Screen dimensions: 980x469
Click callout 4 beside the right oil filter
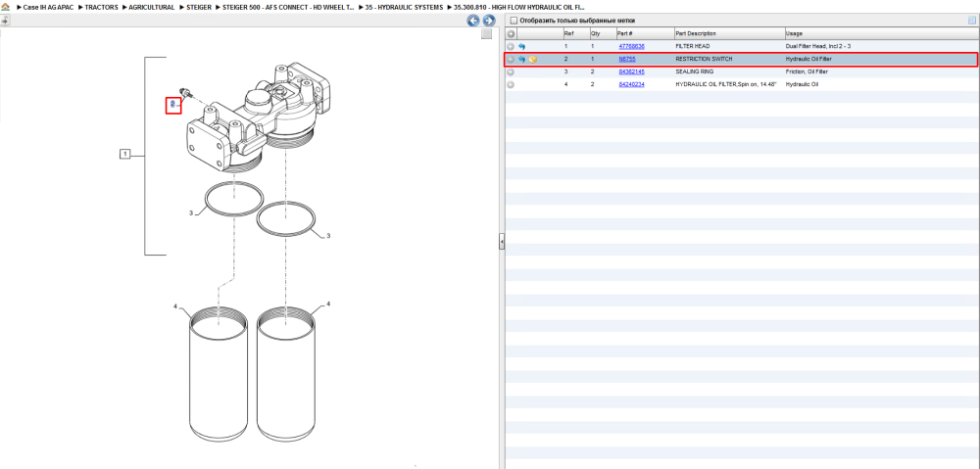coord(327,305)
